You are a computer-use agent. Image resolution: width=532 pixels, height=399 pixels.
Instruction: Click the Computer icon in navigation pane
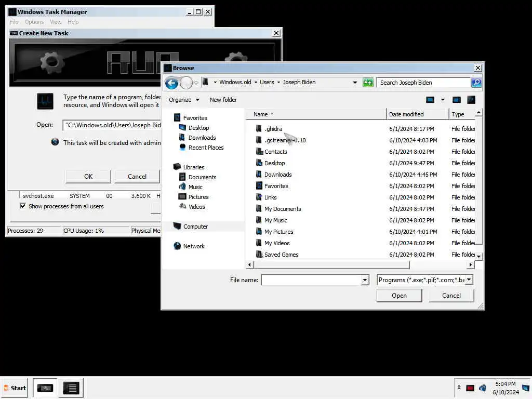coord(177,226)
